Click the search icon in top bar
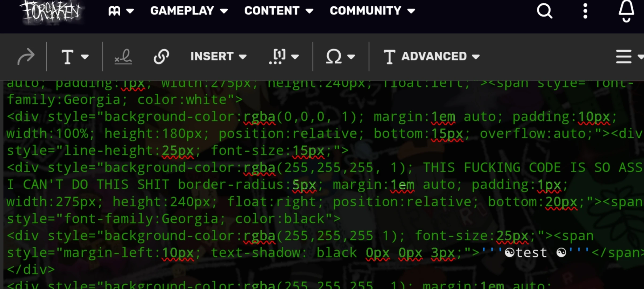Image resolution: width=644 pixels, height=289 pixels. click(x=545, y=11)
